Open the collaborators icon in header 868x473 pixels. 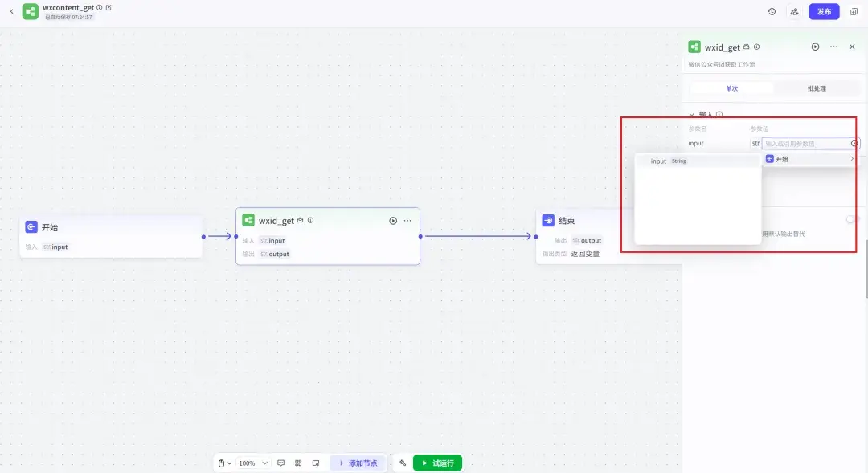coord(794,11)
